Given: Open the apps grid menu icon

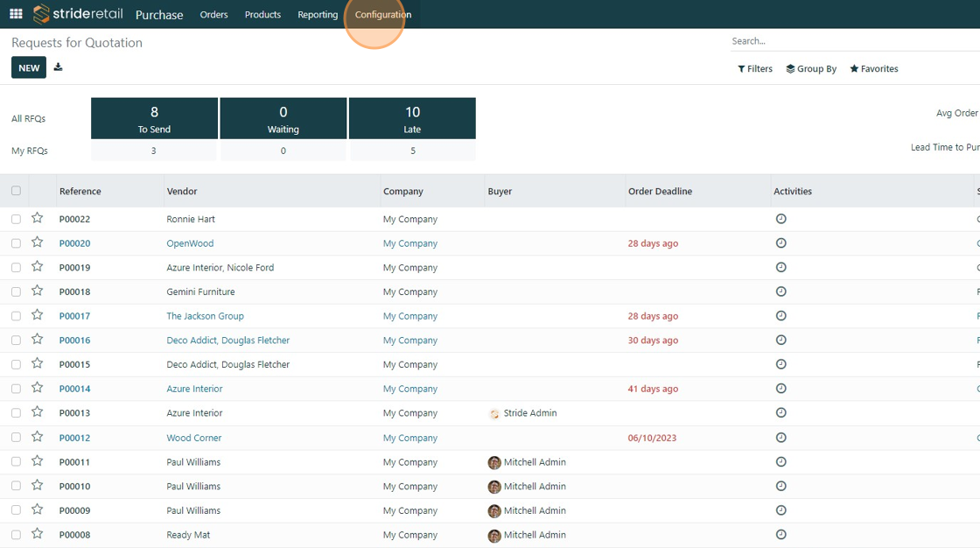Looking at the screenshot, I should click(x=17, y=14).
